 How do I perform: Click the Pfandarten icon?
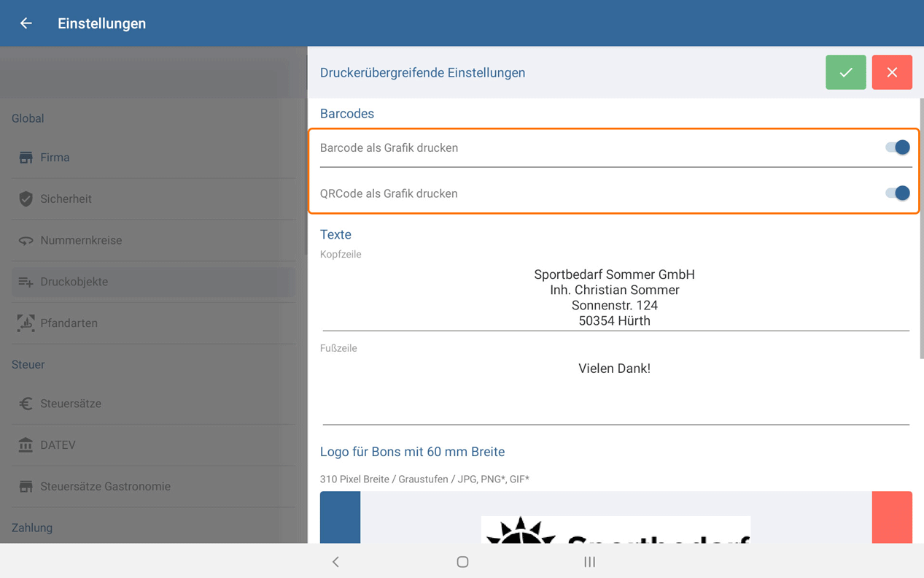26,323
